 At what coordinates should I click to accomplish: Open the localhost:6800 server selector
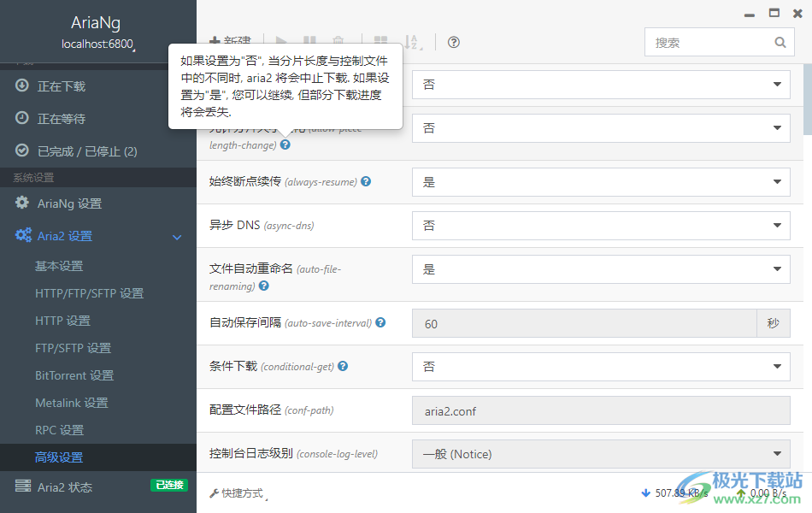pyautogui.click(x=98, y=44)
